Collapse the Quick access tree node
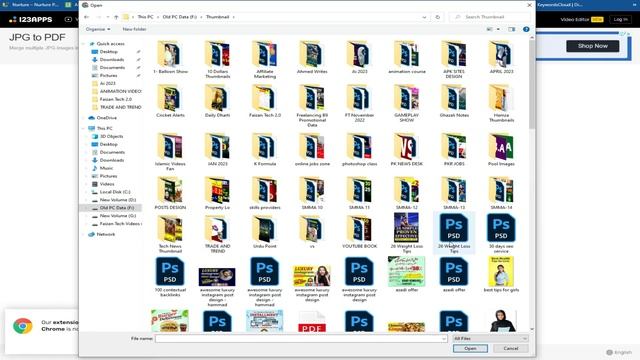The height and width of the screenshot is (360, 640). coord(84,44)
